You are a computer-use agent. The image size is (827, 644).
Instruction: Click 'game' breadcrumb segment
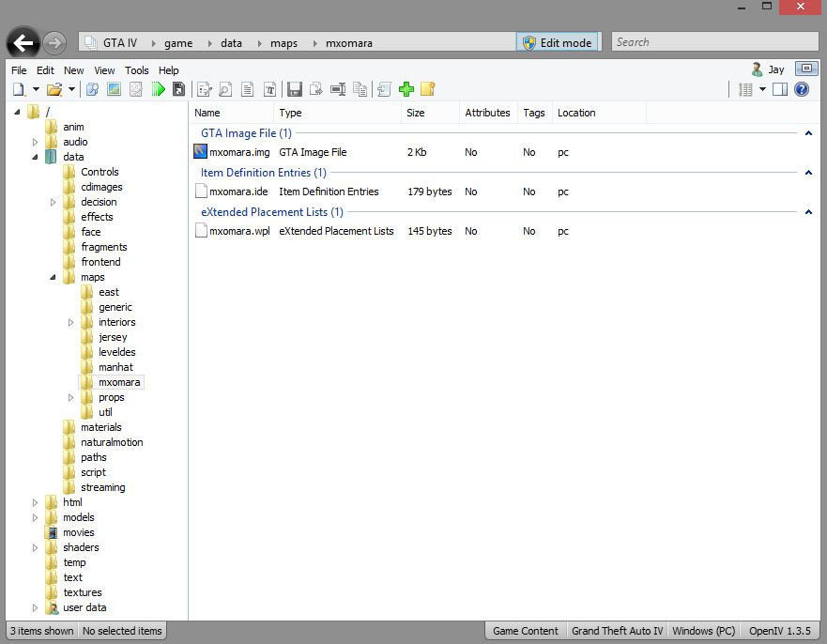click(x=178, y=43)
